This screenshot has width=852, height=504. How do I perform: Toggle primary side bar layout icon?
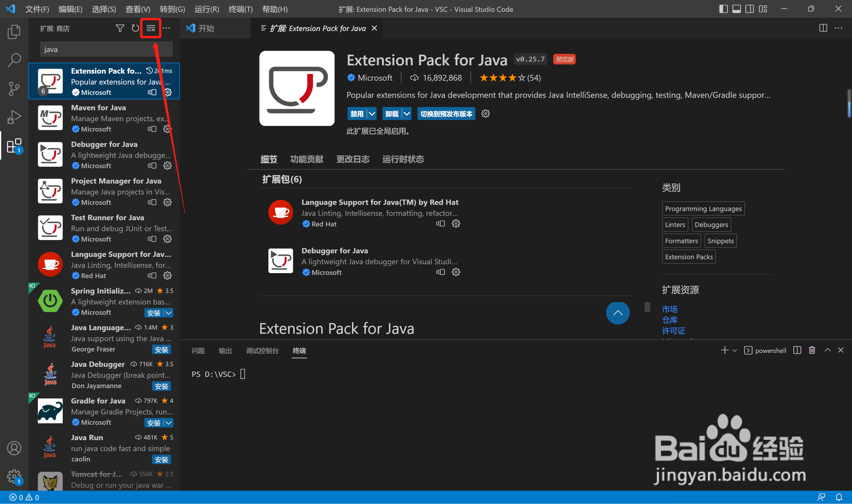click(x=723, y=9)
